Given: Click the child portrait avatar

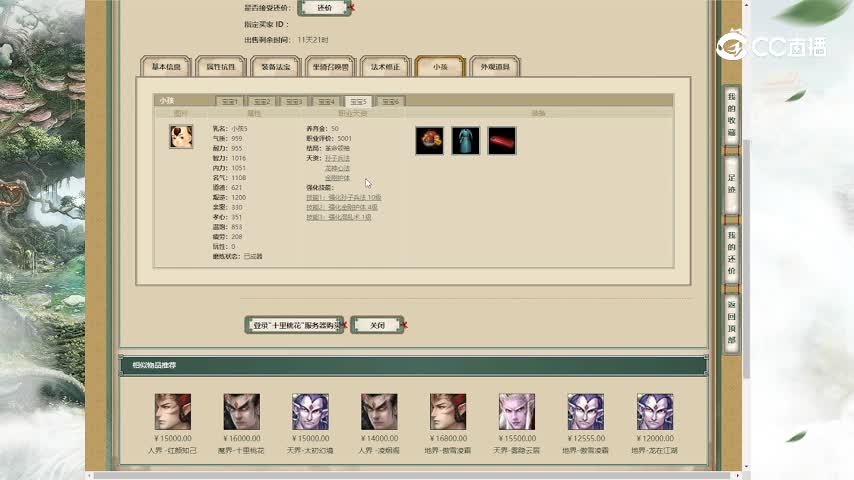Looking at the screenshot, I should click(x=181, y=137).
